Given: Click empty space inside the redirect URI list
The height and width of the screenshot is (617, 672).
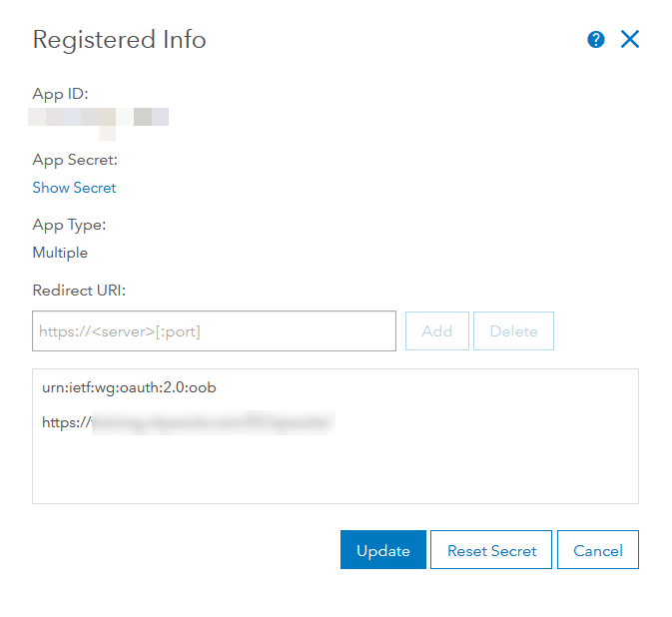Looking at the screenshot, I should pyautogui.click(x=335, y=469).
